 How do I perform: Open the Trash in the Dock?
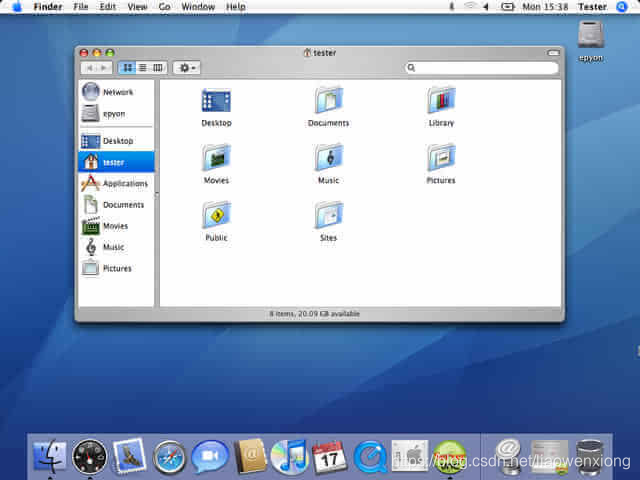590,457
